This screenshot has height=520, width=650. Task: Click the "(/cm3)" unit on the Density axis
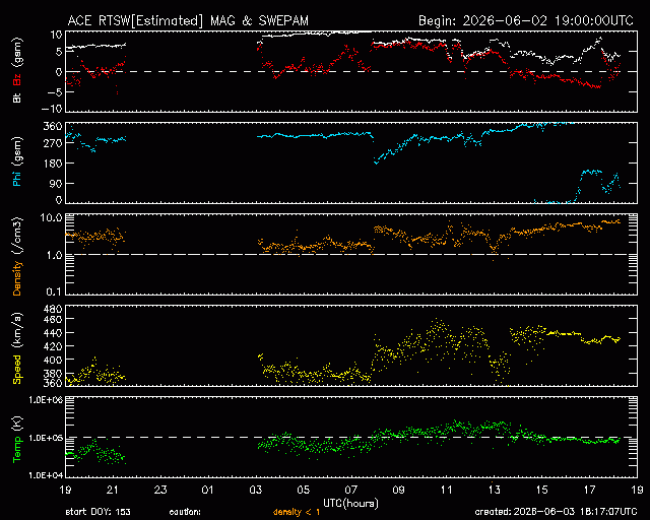(x=17, y=235)
